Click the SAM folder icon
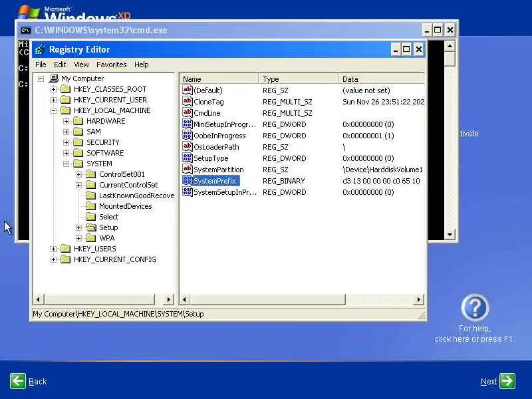The image size is (532, 399). point(78,132)
